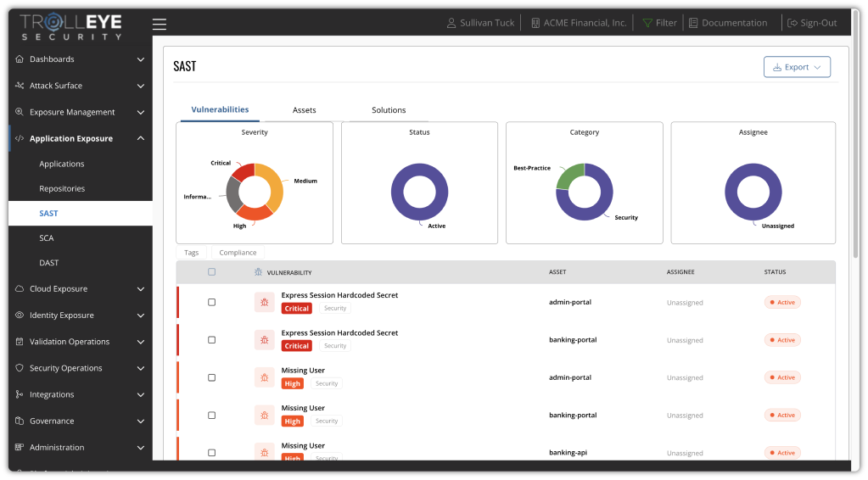Expand the Identity Exposure chevron

tap(141, 315)
